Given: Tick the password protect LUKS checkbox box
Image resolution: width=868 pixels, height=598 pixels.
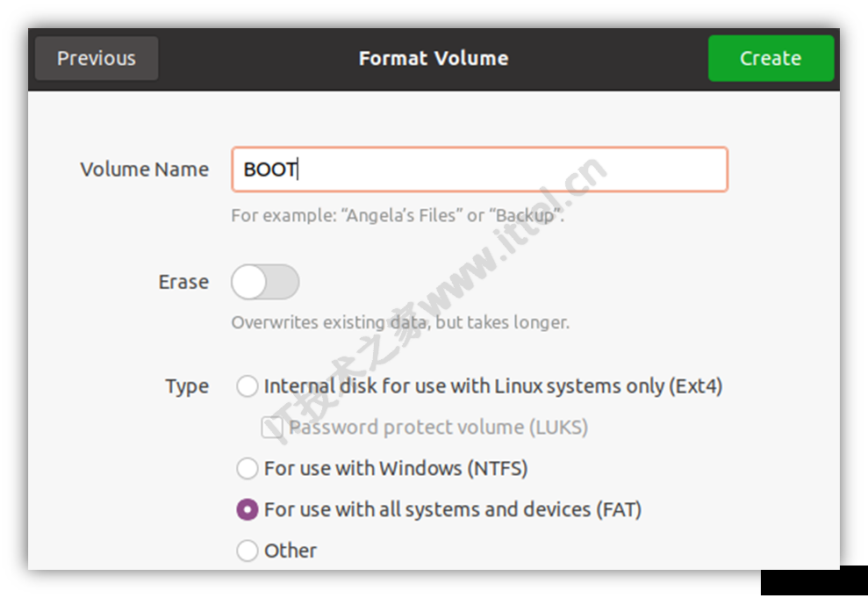Looking at the screenshot, I should [272, 428].
